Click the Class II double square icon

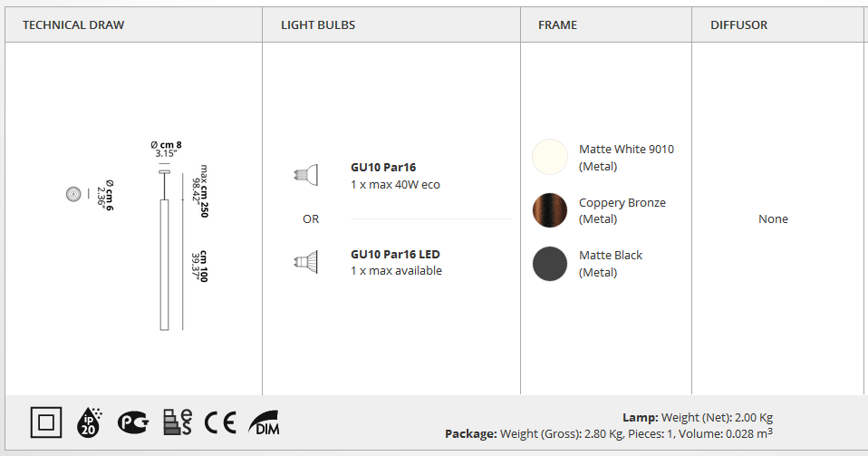[x=46, y=422]
